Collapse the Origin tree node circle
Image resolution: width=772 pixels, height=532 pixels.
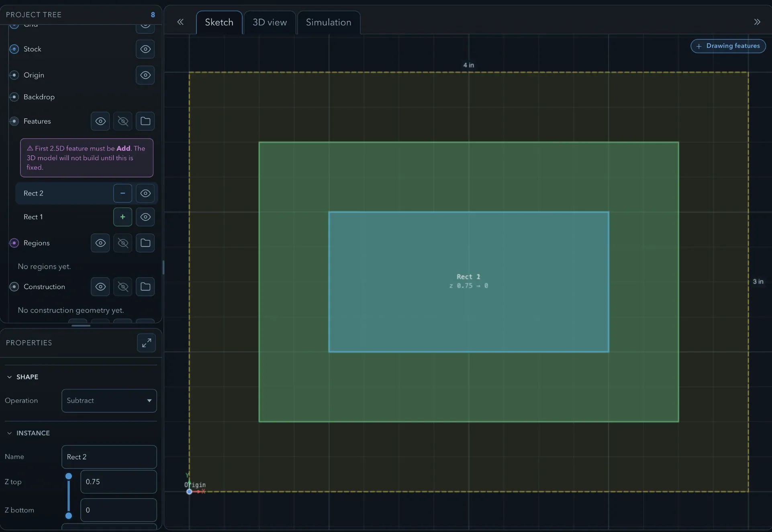[14, 75]
